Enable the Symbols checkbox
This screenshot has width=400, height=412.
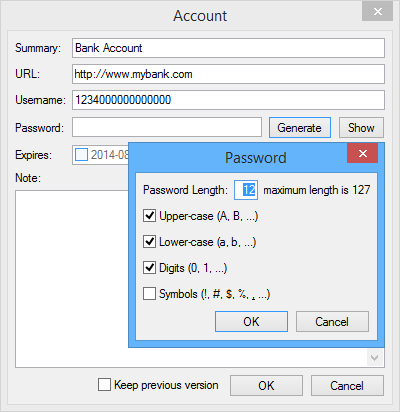point(149,294)
